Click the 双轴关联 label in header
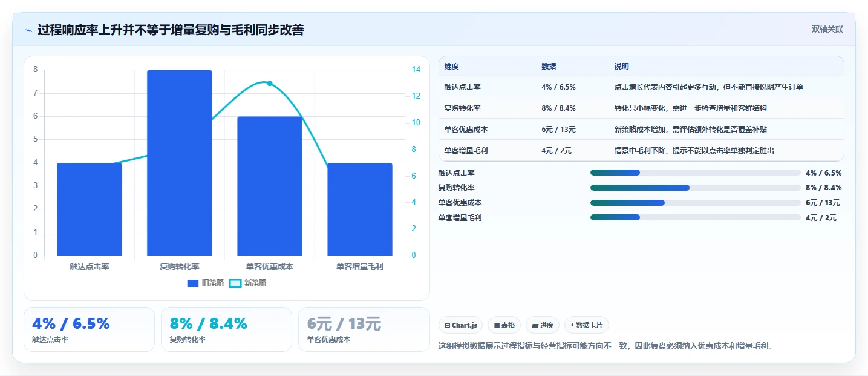The width and height of the screenshot is (868, 376). tap(827, 30)
